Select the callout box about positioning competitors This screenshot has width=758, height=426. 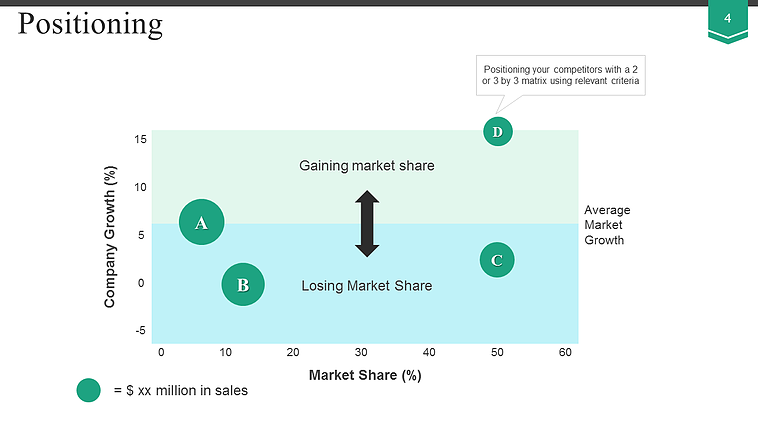tap(560, 73)
